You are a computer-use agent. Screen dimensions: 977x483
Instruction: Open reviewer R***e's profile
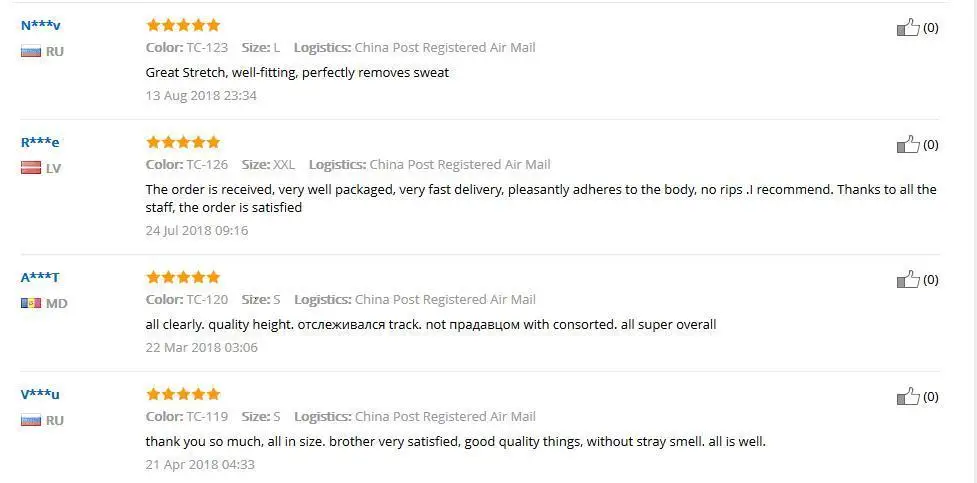coord(40,143)
